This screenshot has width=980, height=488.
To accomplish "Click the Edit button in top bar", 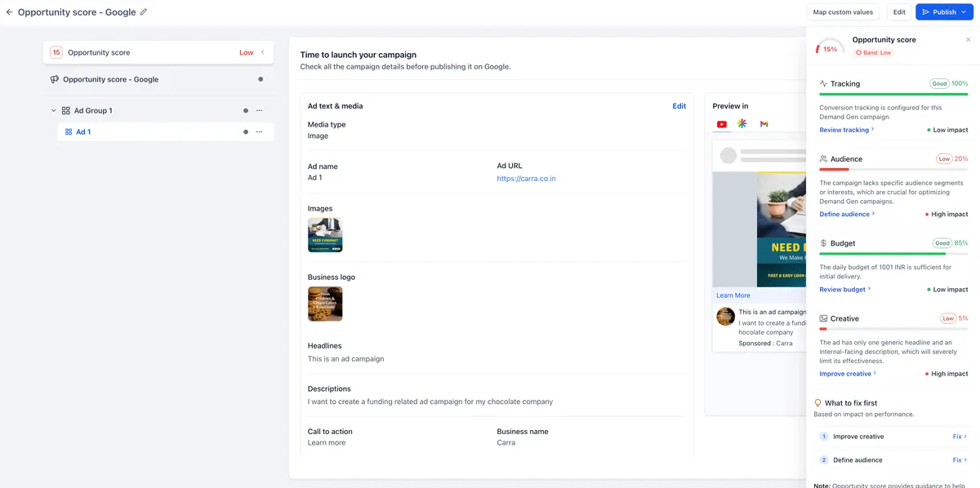I will click(899, 12).
